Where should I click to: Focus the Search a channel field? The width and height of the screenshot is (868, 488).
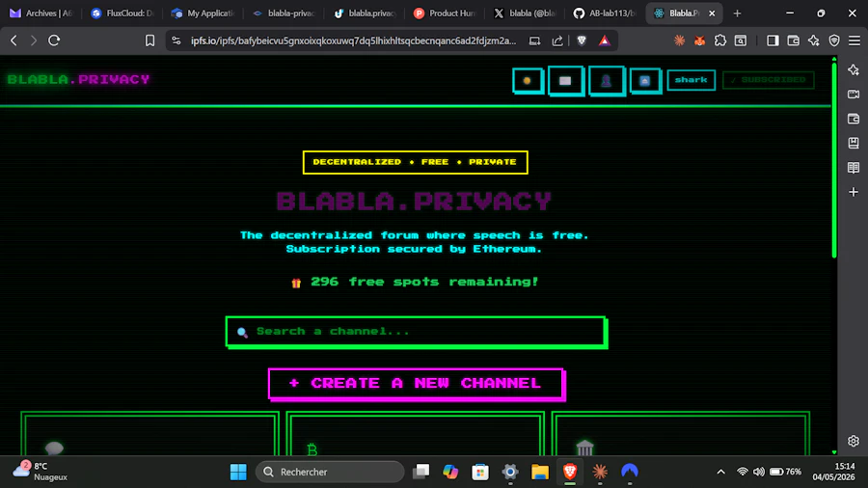[417, 332]
